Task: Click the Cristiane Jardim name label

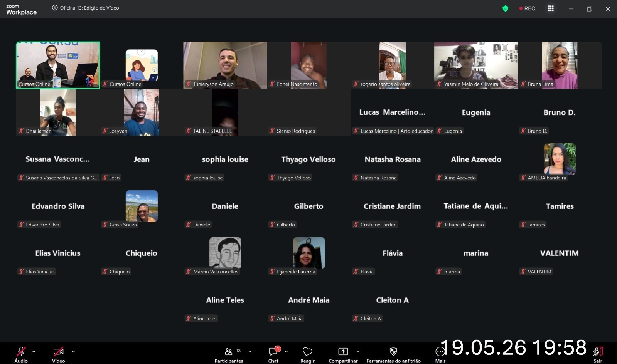Action: click(378, 225)
